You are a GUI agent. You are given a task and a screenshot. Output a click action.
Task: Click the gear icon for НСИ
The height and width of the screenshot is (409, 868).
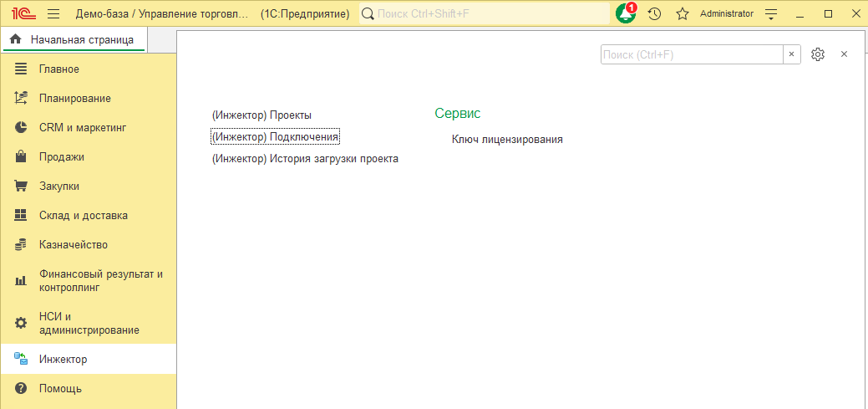click(x=21, y=323)
